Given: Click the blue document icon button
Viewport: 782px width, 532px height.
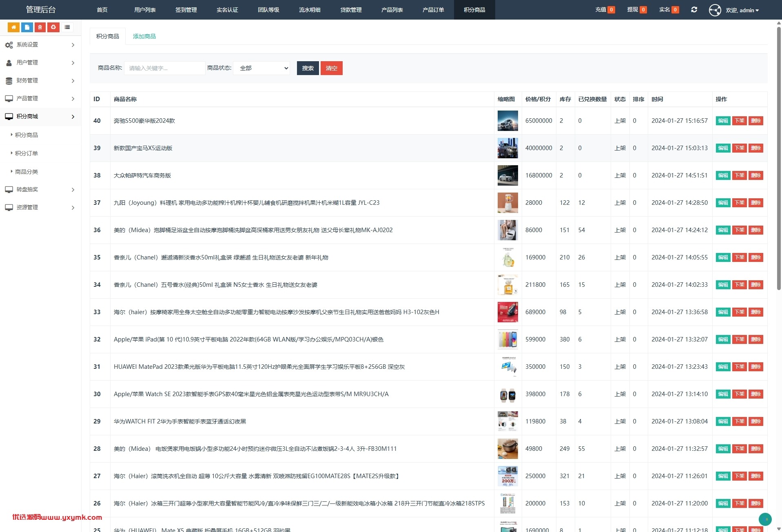Looking at the screenshot, I should pos(27,27).
